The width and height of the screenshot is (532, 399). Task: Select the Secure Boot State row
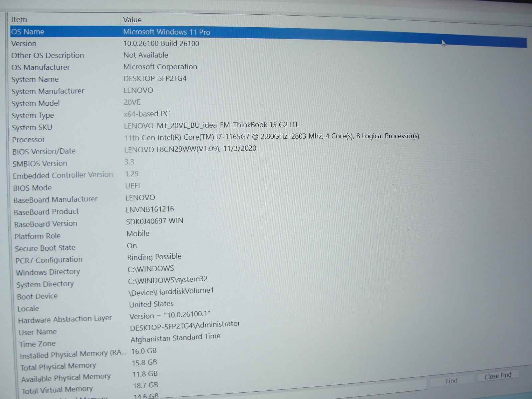[45, 248]
